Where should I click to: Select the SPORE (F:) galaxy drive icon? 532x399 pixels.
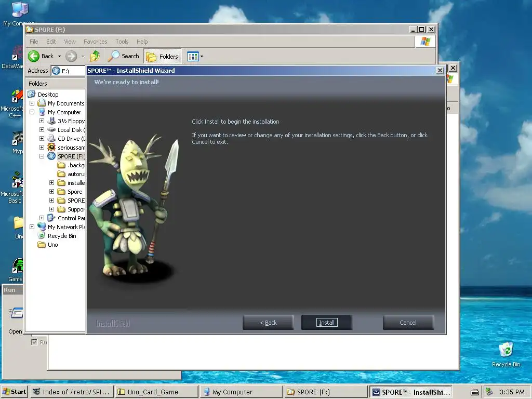pos(51,156)
